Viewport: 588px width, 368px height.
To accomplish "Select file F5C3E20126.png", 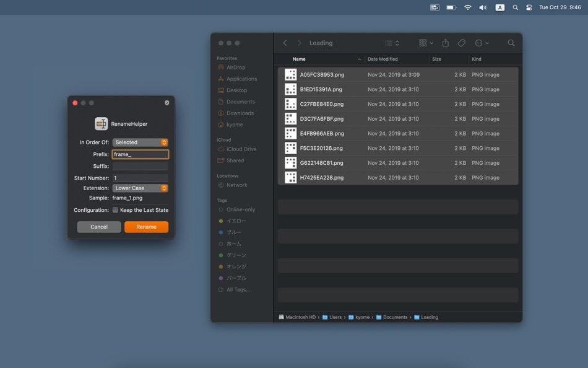I will coord(398,148).
